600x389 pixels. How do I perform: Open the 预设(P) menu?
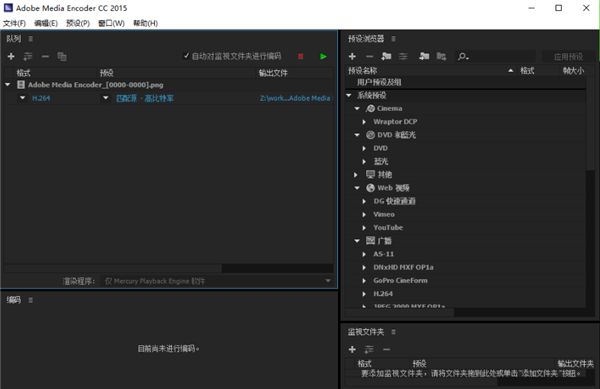point(78,23)
